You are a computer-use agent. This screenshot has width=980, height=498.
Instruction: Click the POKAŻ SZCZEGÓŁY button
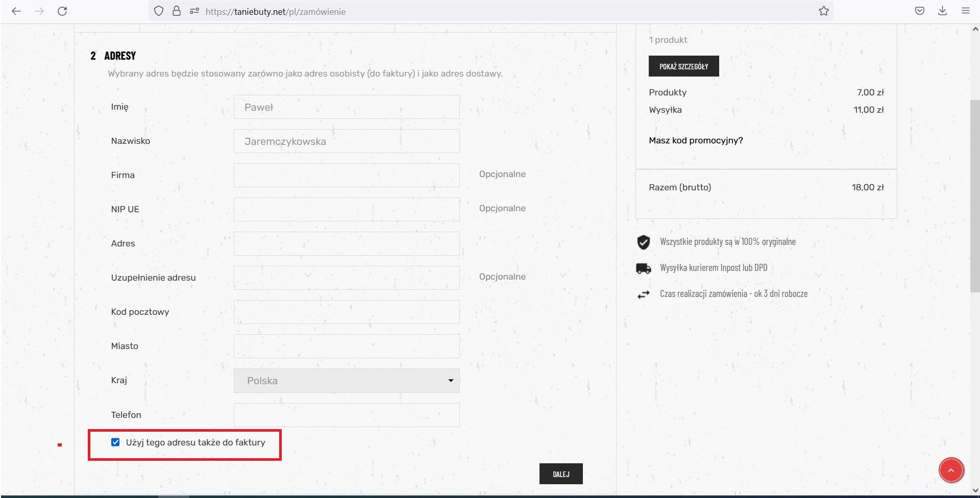point(684,66)
